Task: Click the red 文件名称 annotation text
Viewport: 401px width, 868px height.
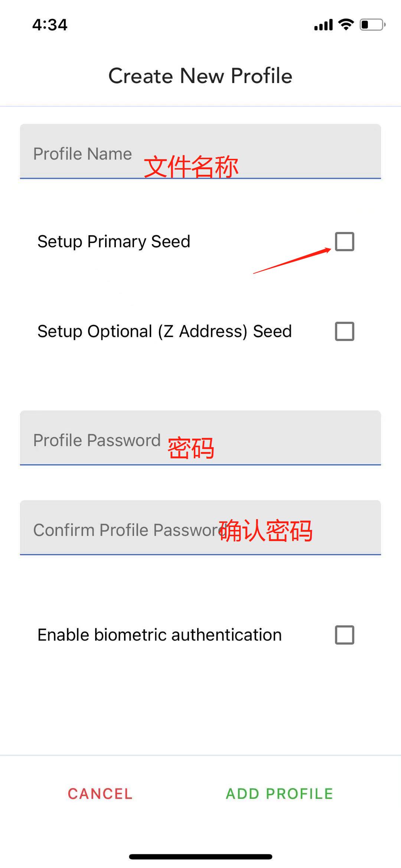Action: (191, 167)
